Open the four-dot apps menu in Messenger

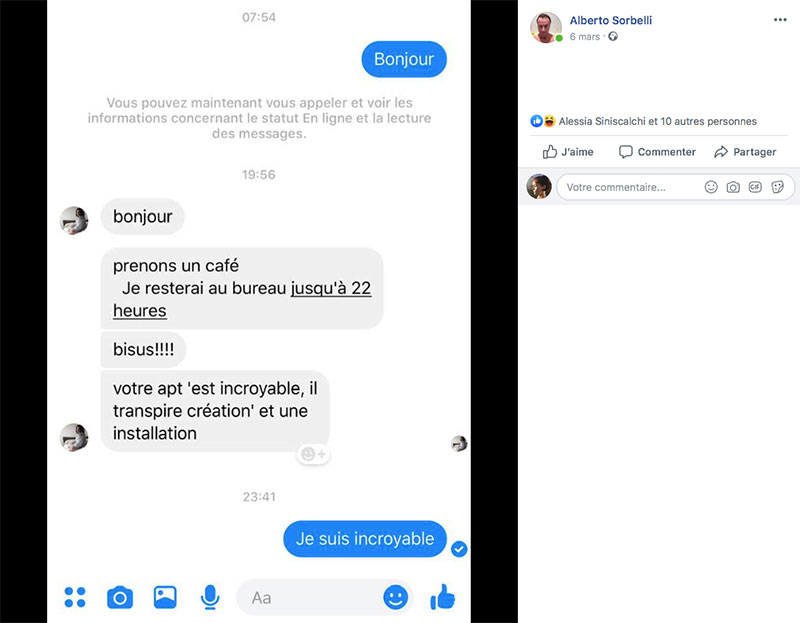[75, 597]
